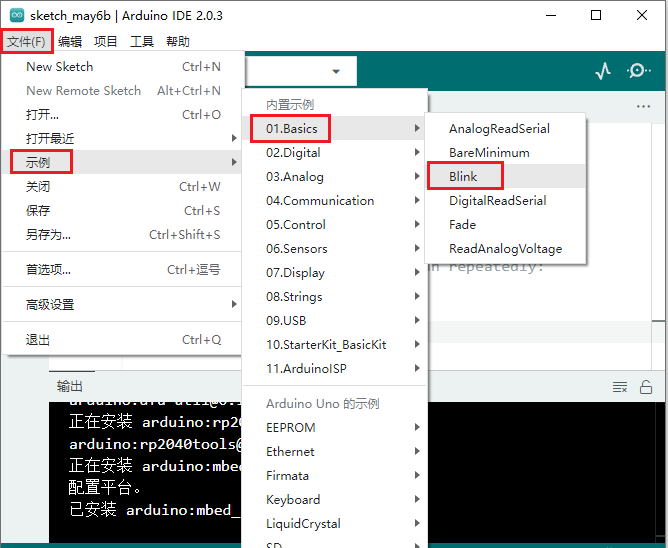The height and width of the screenshot is (548, 668).
Task: Minimize the Arduino IDE window
Action: pyautogui.click(x=551, y=15)
